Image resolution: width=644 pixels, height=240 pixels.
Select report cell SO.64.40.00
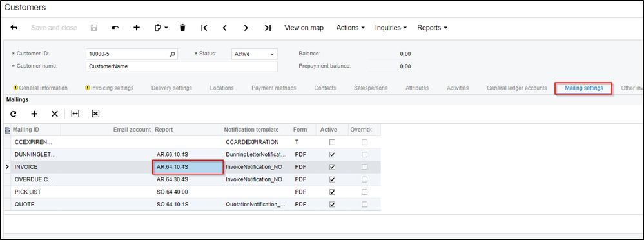pos(188,192)
